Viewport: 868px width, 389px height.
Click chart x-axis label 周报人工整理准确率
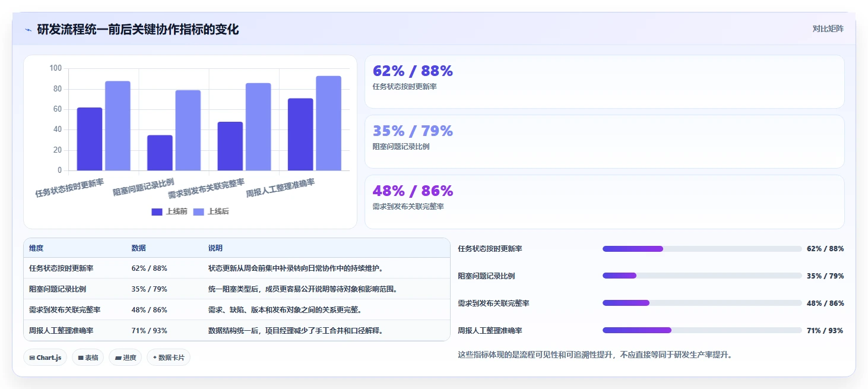[x=280, y=188]
